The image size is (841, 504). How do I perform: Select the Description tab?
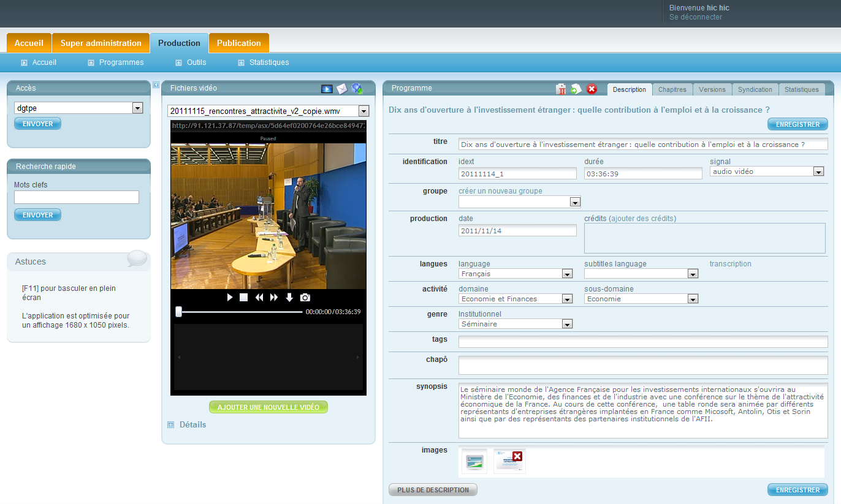[630, 89]
